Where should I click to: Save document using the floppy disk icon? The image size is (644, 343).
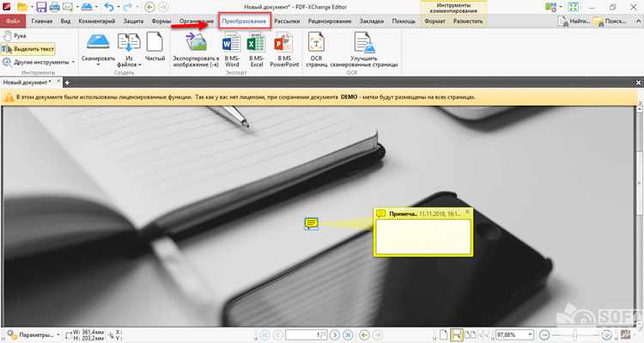coord(41,7)
